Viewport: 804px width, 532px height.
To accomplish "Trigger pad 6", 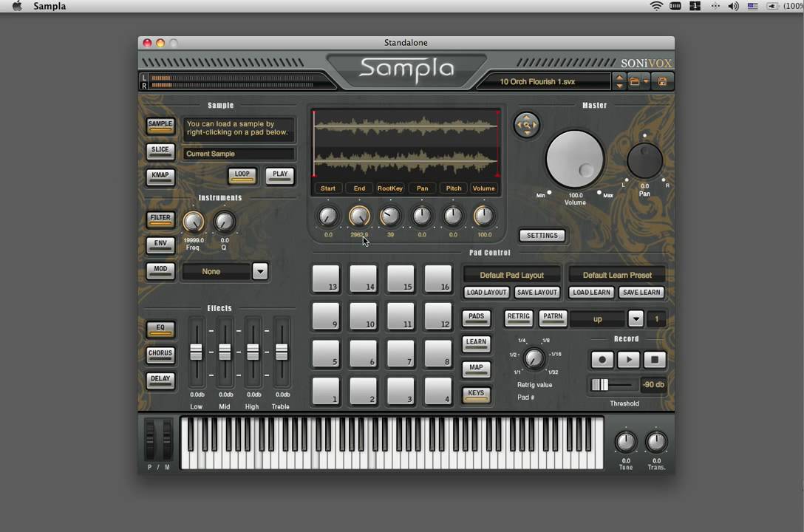I will (x=363, y=354).
